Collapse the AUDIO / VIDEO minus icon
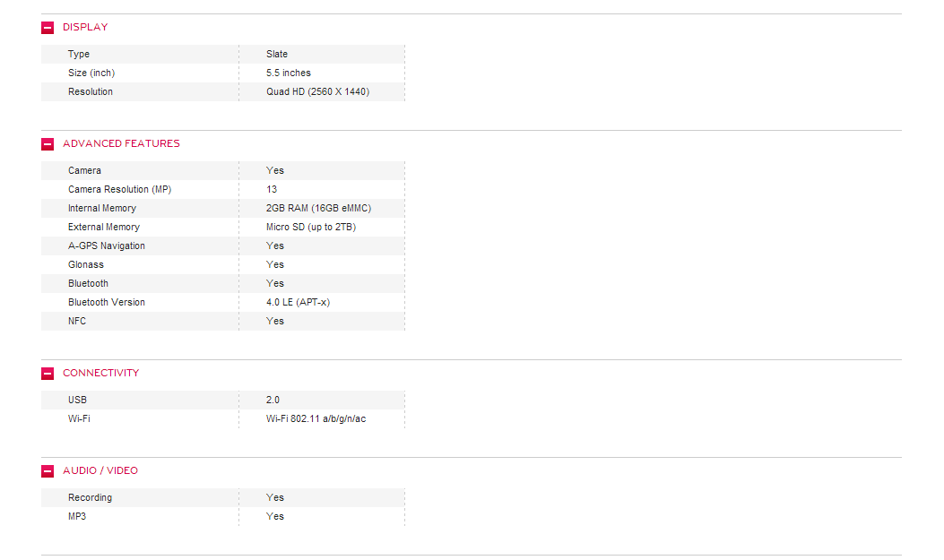Image resolution: width=944 pixels, height=560 pixels. pos(48,471)
